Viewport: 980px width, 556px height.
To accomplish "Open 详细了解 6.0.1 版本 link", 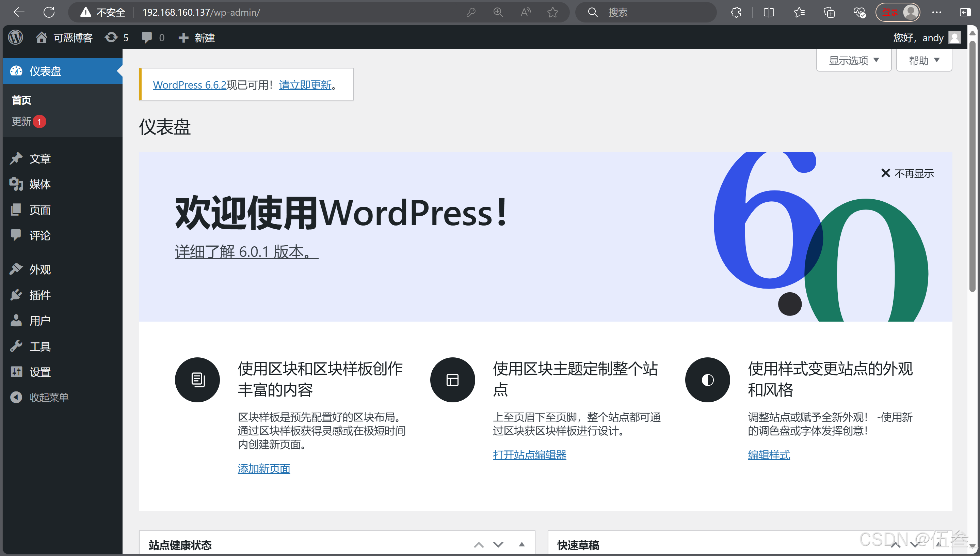I will pyautogui.click(x=246, y=252).
